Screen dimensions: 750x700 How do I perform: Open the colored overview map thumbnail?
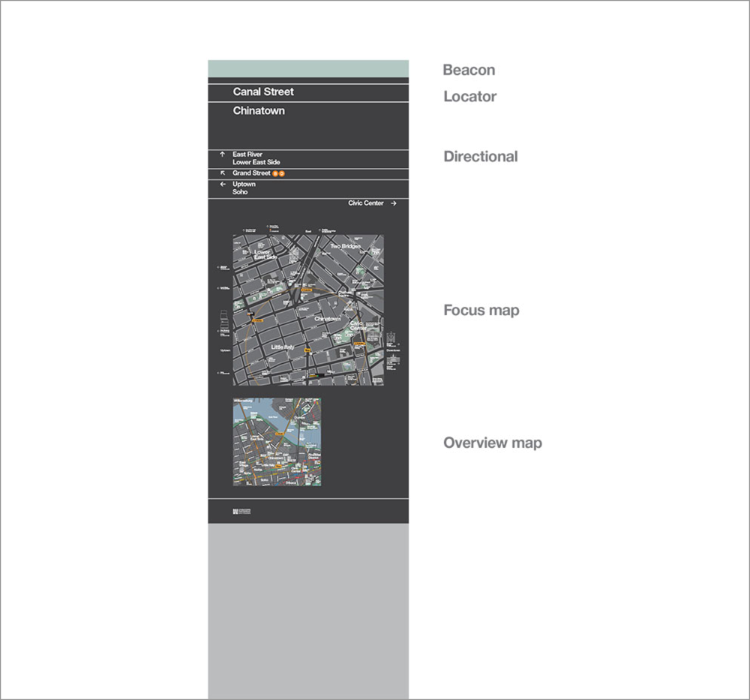coord(277,442)
